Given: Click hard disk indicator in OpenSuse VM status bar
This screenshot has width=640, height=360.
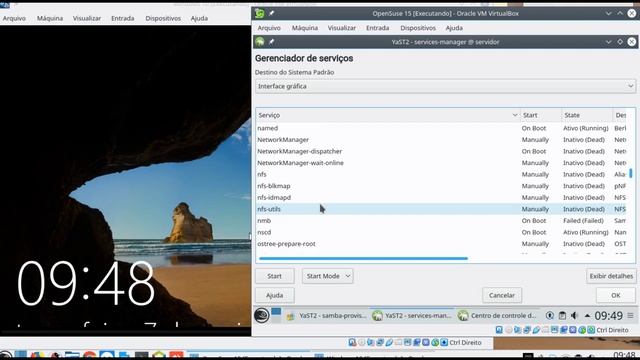Looking at the screenshot, I should coord(499,330).
